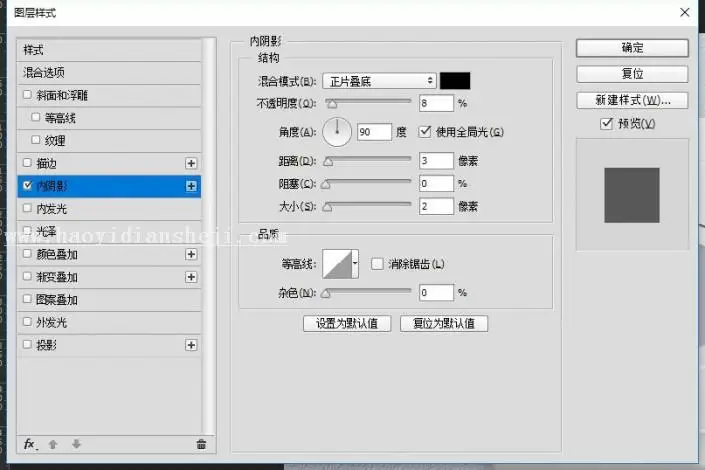Select the 内发光 effect row
The image size is (705, 470).
click(109, 209)
